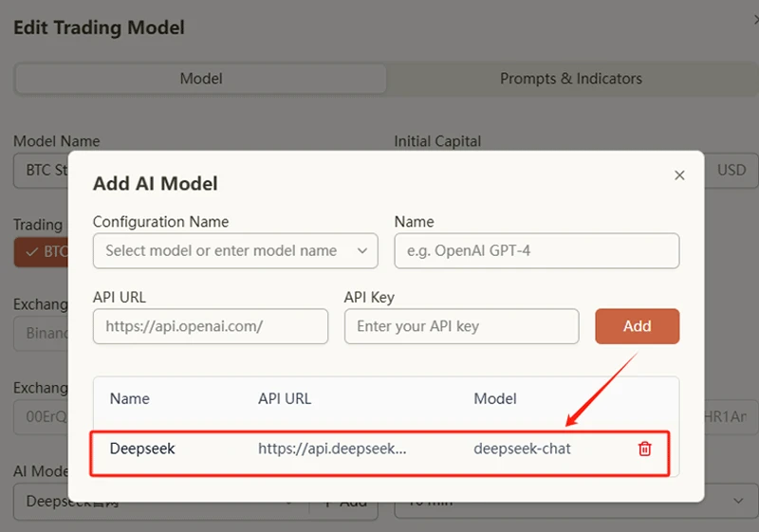This screenshot has width=759, height=532.
Task: Click the USD currency label
Action: click(731, 171)
